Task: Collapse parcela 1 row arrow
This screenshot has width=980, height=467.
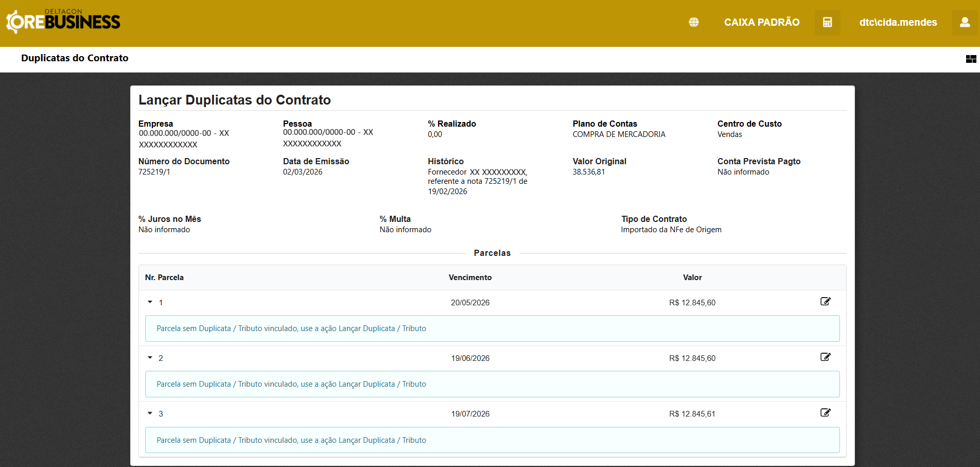Action: coord(150,302)
